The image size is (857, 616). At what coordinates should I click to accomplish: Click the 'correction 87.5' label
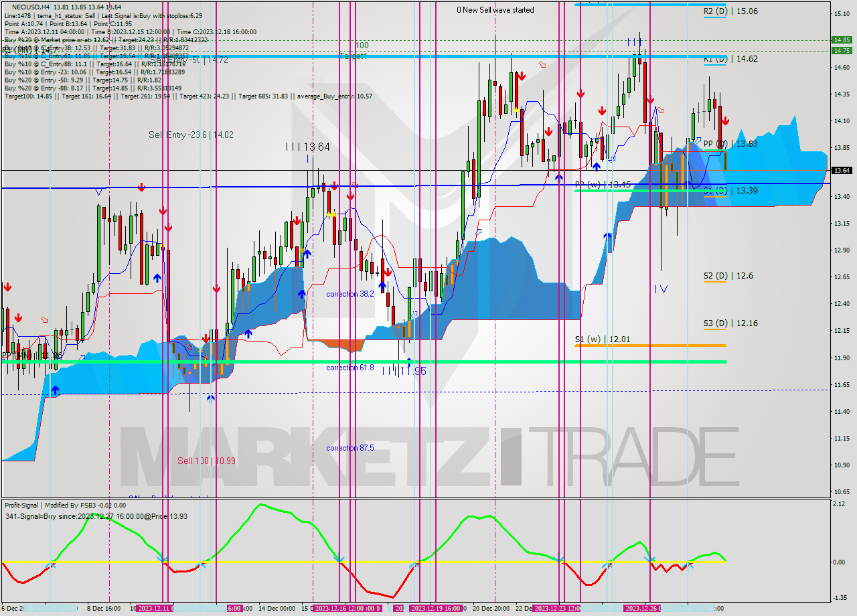point(350,448)
